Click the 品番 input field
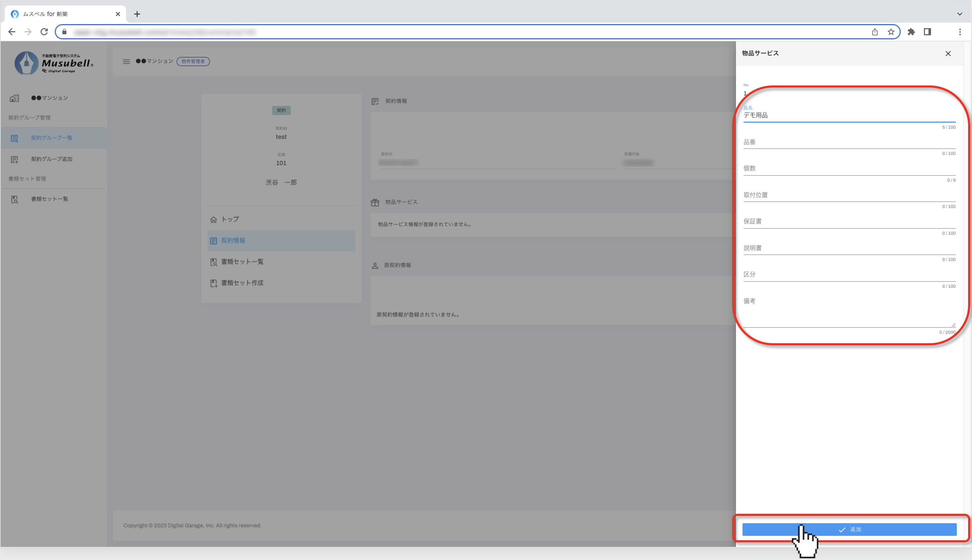 click(x=849, y=142)
